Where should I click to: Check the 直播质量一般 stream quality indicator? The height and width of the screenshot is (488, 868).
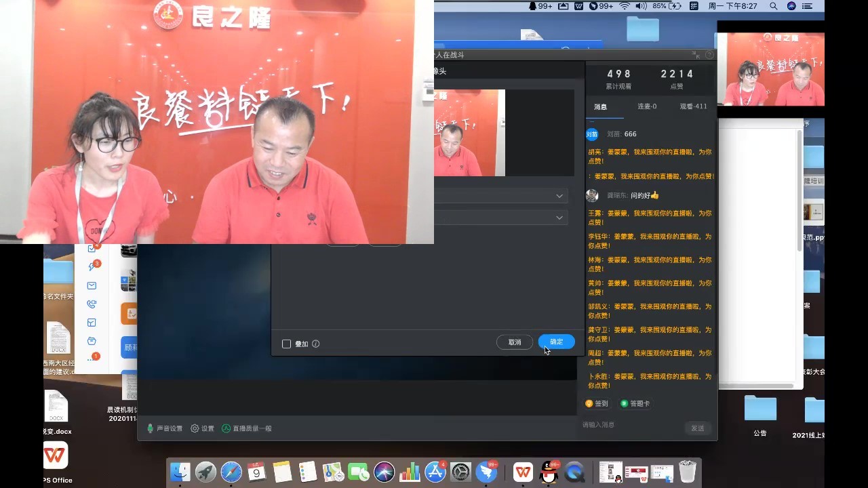tap(247, 428)
